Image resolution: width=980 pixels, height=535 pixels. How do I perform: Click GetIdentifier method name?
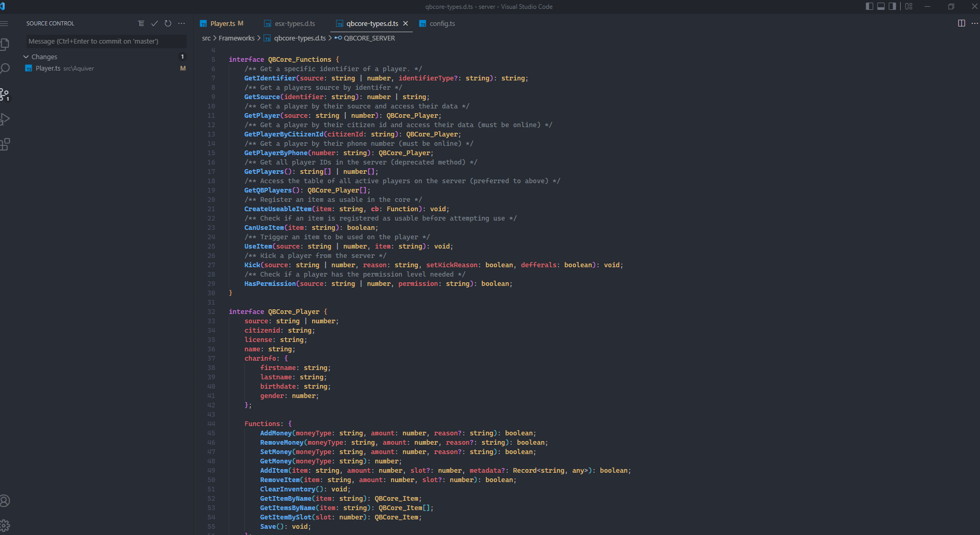tap(270, 78)
